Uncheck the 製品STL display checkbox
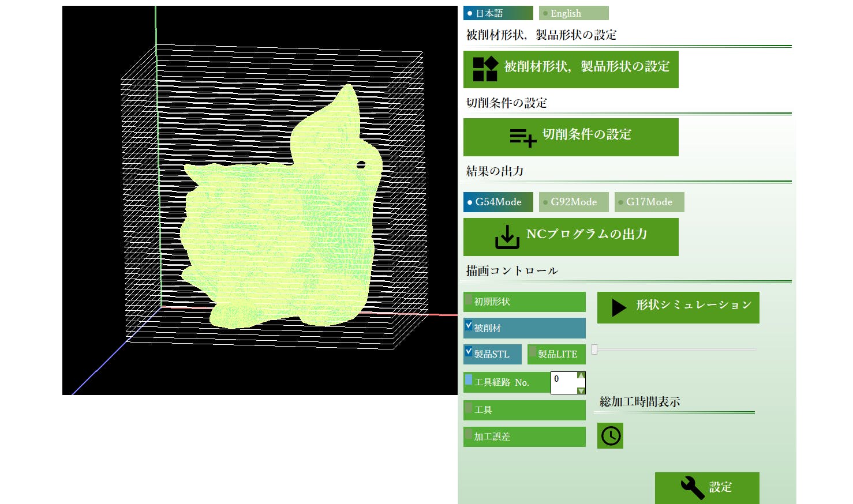 tap(469, 352)
